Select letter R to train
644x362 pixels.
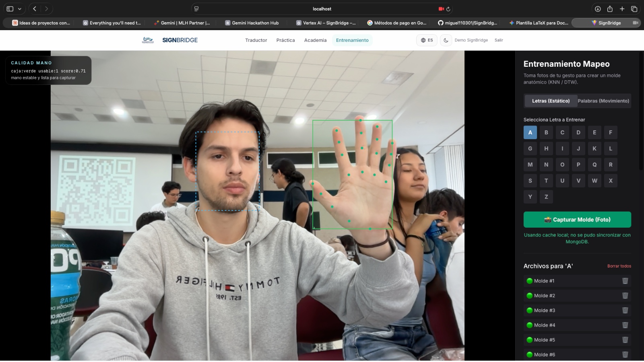tap(611, 165)
